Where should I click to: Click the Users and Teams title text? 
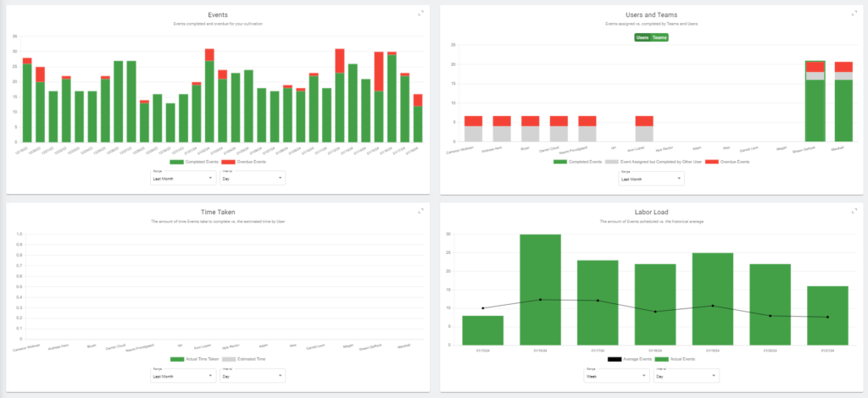click(651, 15)
